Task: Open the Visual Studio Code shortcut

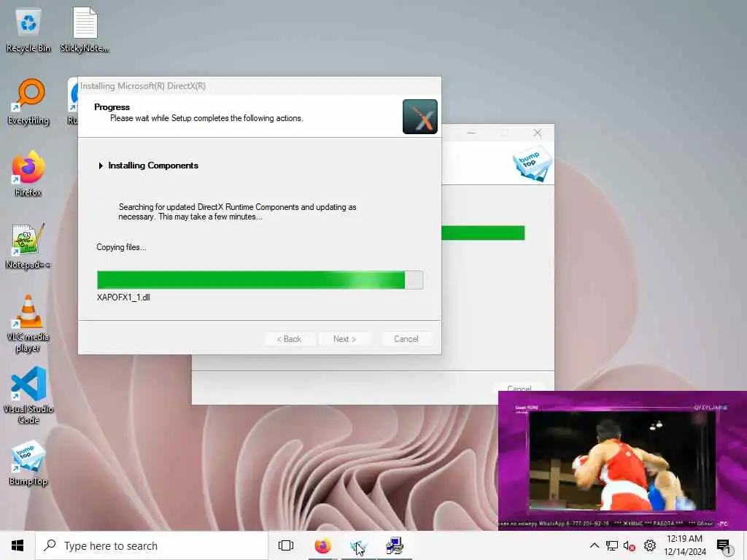Action: (28, 395)
